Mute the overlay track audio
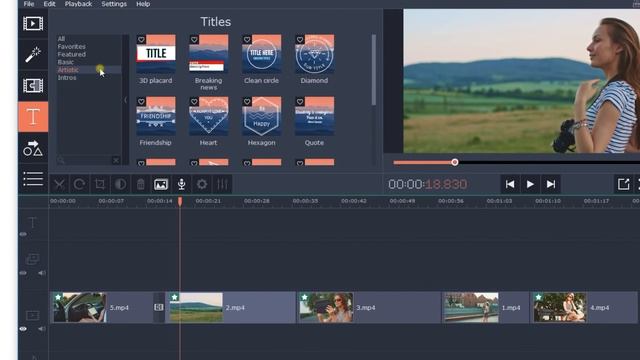 [42, 273]
